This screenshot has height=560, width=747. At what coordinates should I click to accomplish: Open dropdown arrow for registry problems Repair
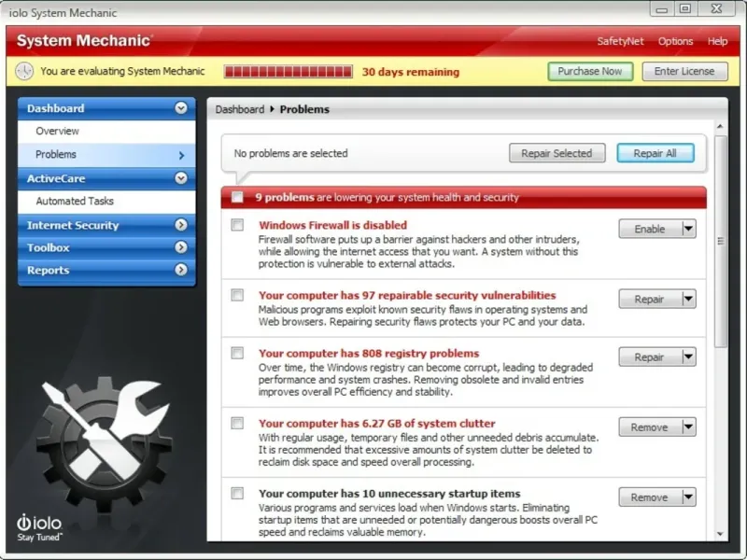click(688, 357)
